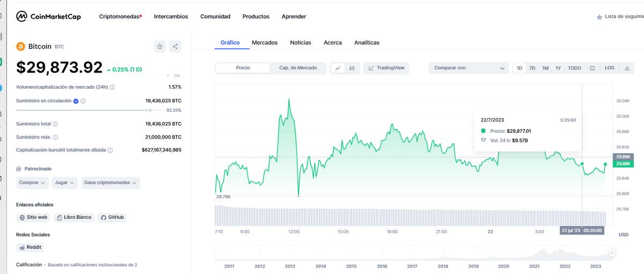This screenshot has width=644, height=274.
Task: Open the Reddit social link
Action: point(30,248)
